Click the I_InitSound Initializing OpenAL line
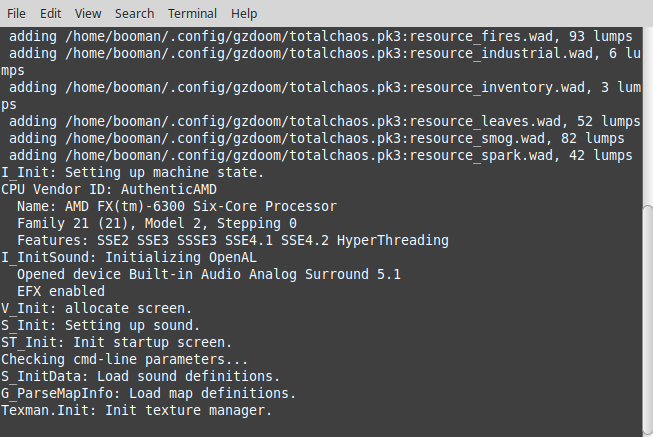The image size is (653, 437). [129, 257]
